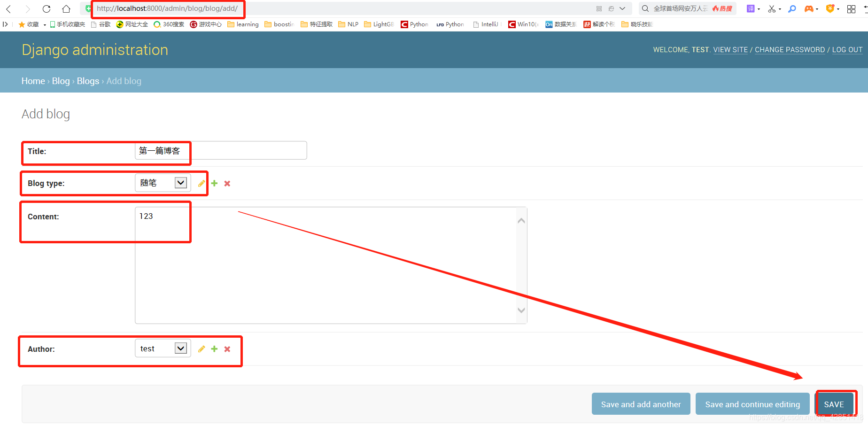Go to Blog in the breadcrumb
Screen dimensions: 868x426
61,81
